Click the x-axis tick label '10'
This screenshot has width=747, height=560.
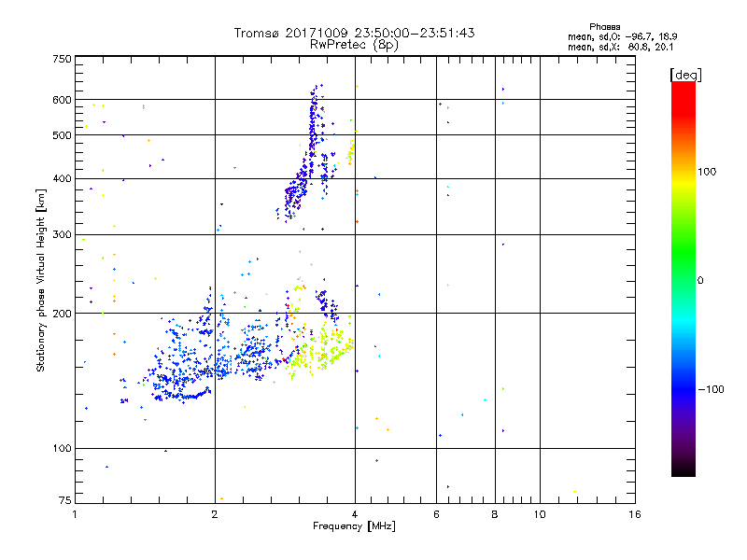click(x=540, y=514)
